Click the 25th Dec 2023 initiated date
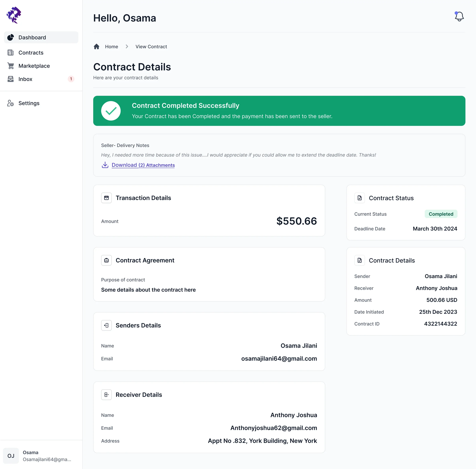This screenshot has height=469, width=476. tap(438, 312)
